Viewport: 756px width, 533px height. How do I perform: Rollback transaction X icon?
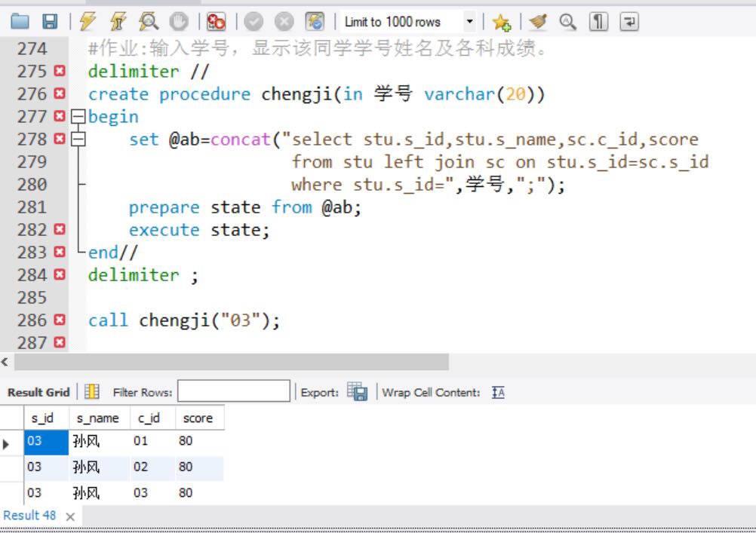[x=284, y=22]
